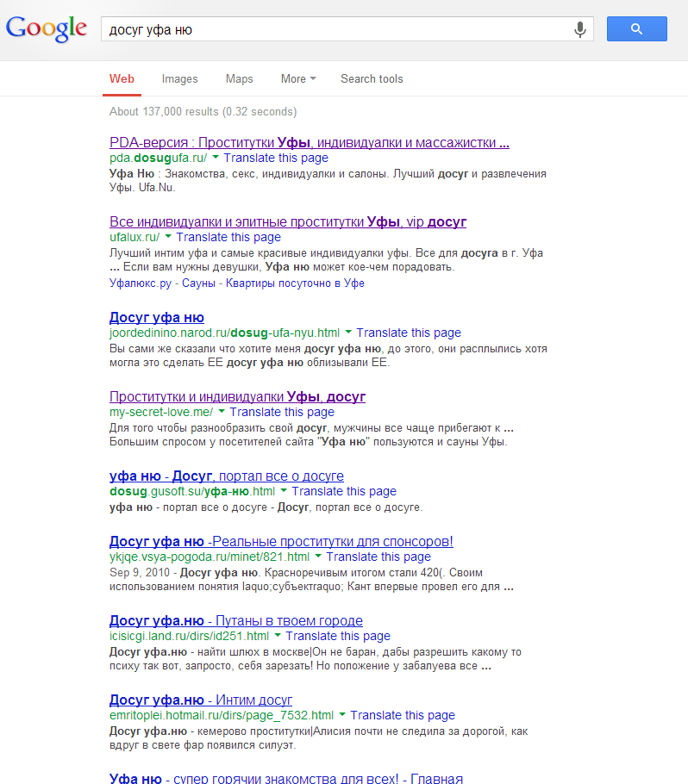The width and height of the screenshot is (688, 784).
Task: Click the Google logo
Action: (x=46, y=28)
